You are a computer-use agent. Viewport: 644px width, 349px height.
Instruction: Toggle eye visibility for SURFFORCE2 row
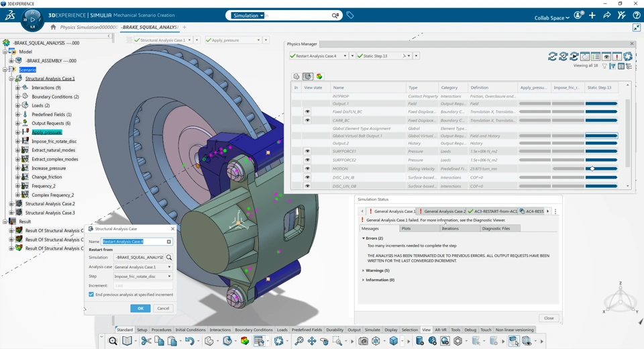coord(307,160)
